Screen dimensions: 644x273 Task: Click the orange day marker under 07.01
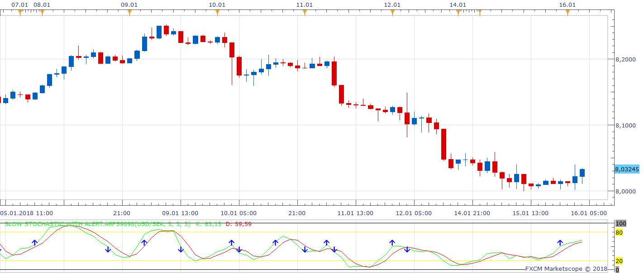click(20, 12)
